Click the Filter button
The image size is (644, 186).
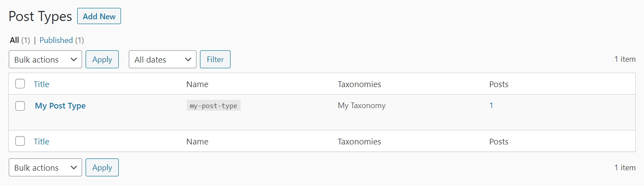[x=215, y=60]
